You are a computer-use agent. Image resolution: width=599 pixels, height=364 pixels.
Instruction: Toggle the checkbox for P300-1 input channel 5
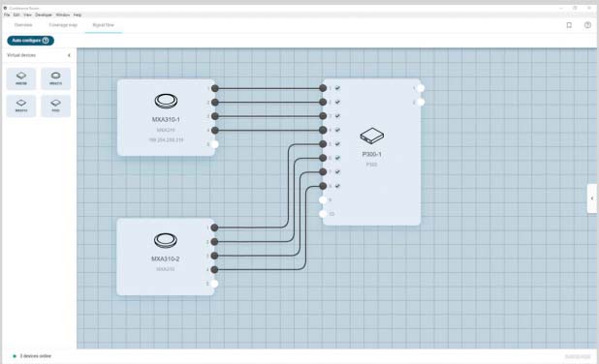[337, 144]
